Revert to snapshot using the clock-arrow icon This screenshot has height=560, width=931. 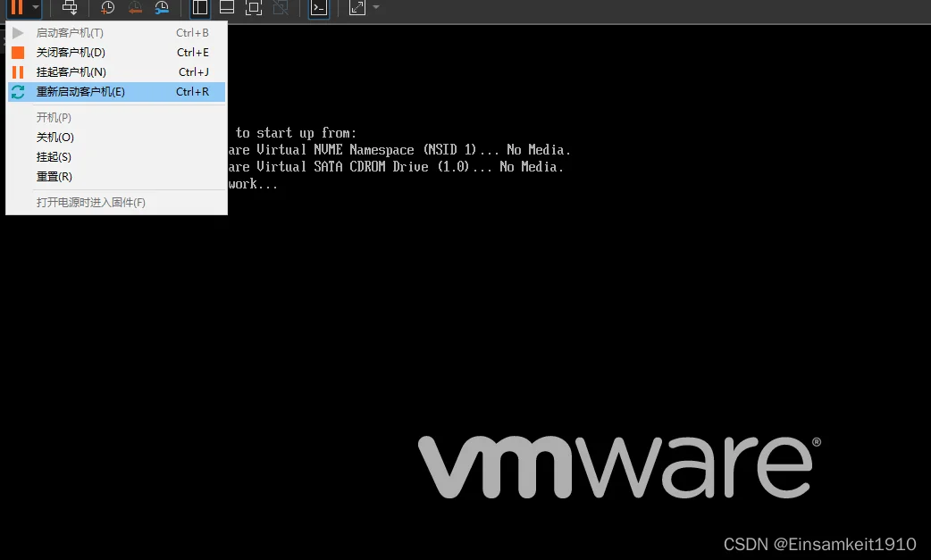(x=135, y=7)
